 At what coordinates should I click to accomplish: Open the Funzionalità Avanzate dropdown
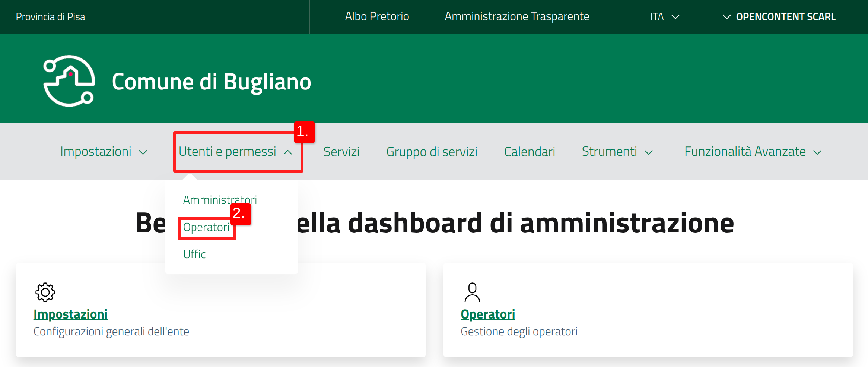coord(753,152)
